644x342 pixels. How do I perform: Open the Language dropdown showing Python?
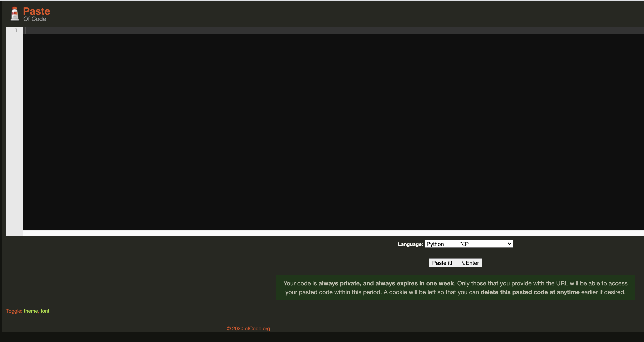coord(468,244)
